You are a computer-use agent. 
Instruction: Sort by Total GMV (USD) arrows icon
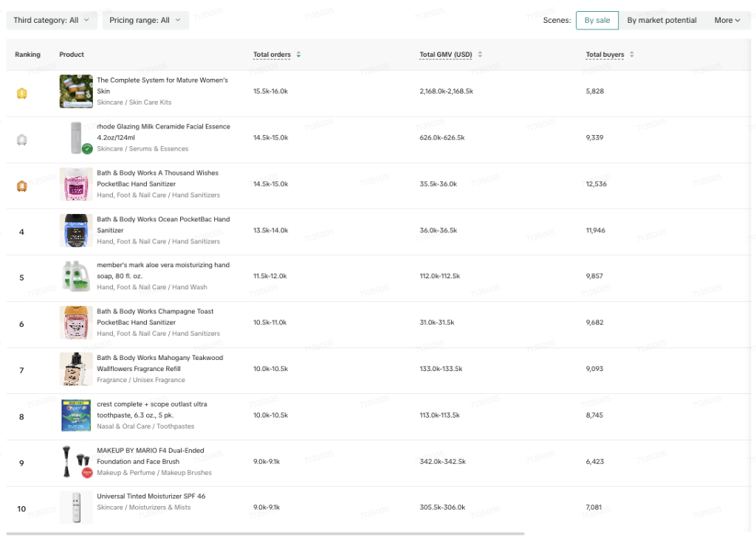480,55
